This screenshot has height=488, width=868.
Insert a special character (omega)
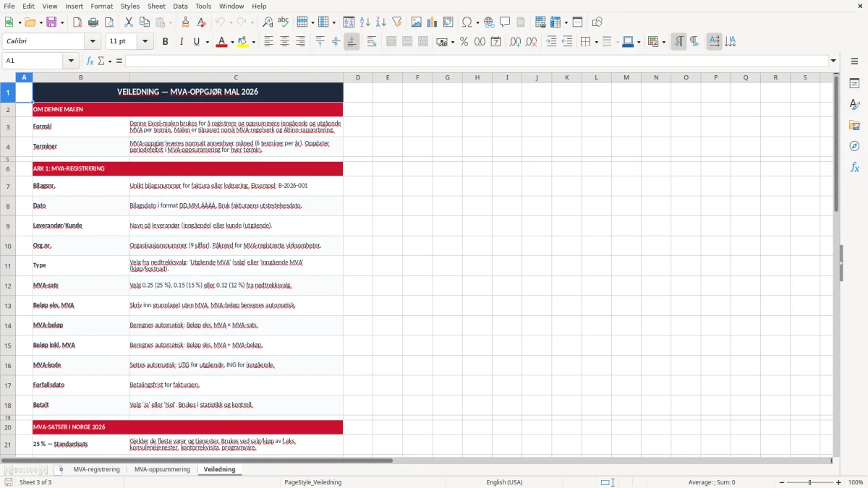(467, 22)
